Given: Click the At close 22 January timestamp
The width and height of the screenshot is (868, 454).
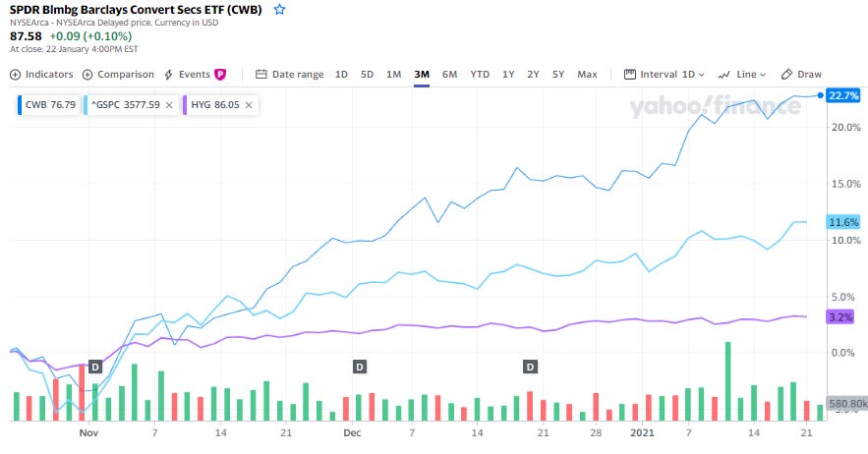Looking at the screenshot, I should point(74,49).
